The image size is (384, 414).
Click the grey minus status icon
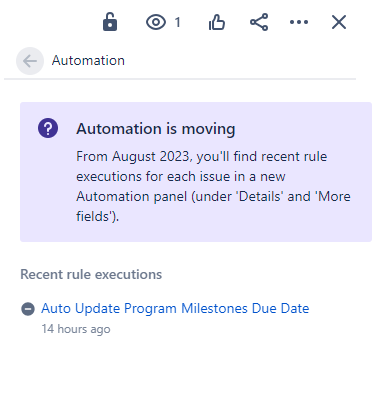click(28, 309)
